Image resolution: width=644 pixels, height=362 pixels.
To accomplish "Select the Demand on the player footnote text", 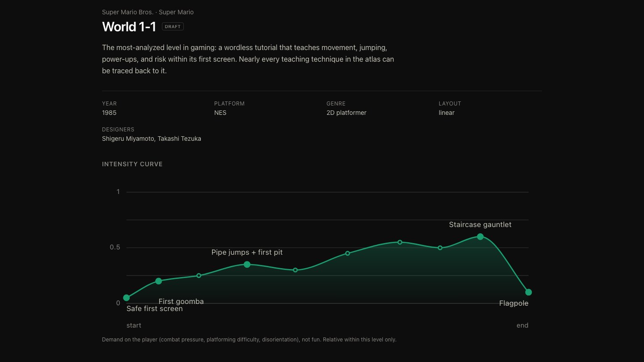I will [249, 340].
